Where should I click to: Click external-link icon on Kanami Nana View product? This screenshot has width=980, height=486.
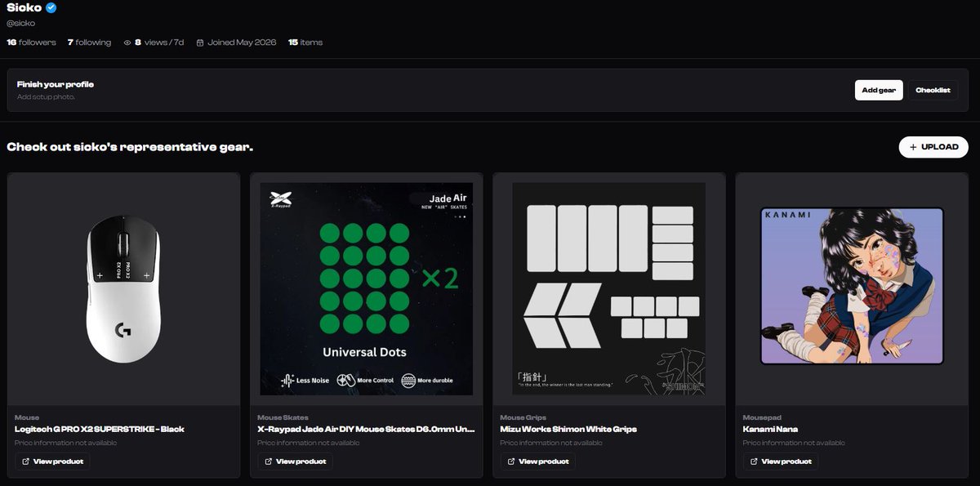pyautogui.click(x=754, y=461)
